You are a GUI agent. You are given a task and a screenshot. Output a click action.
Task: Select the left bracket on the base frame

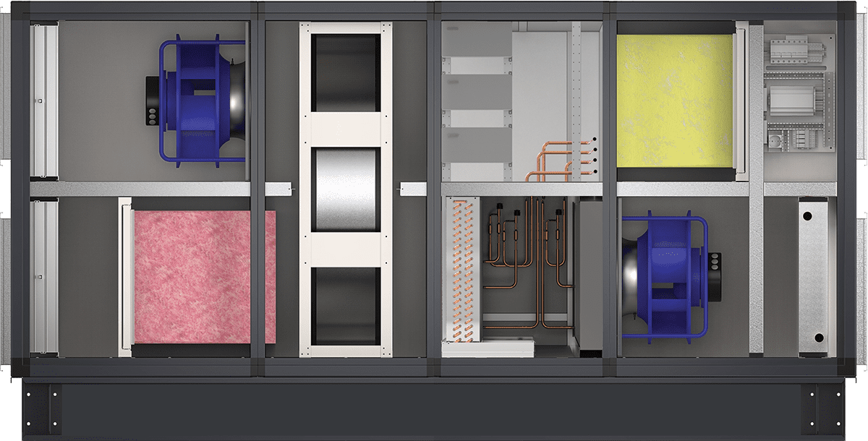(x=43, y=408)
